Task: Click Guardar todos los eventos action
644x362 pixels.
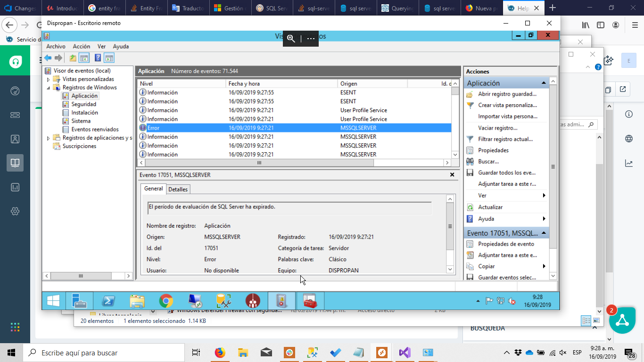Action: pos(507,173)
